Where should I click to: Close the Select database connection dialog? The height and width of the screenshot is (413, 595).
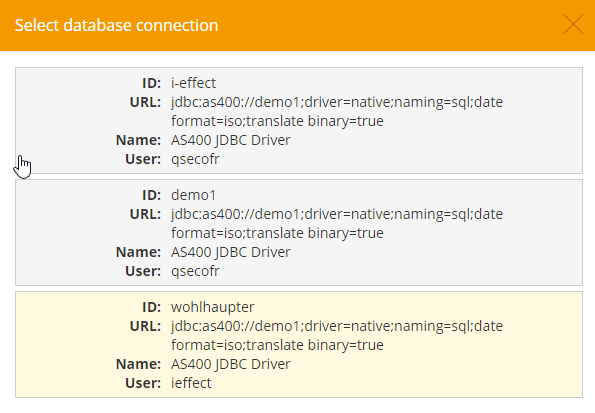573,25
